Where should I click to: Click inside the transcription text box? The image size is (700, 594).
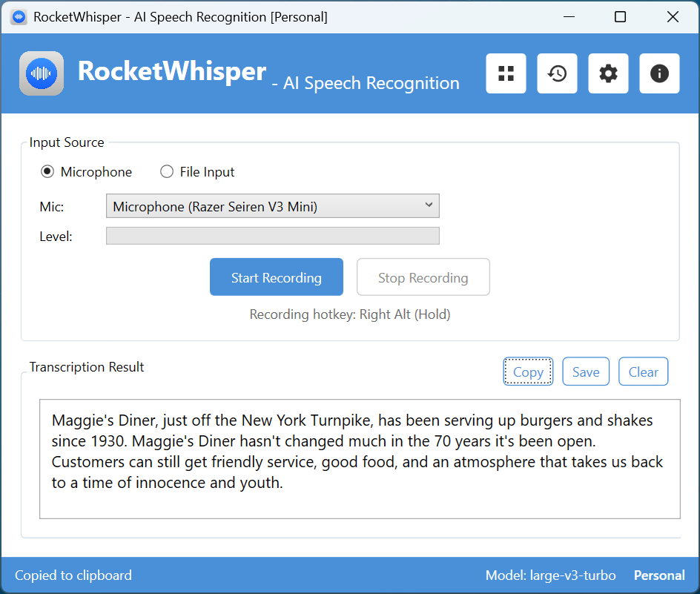pos(360,459)
